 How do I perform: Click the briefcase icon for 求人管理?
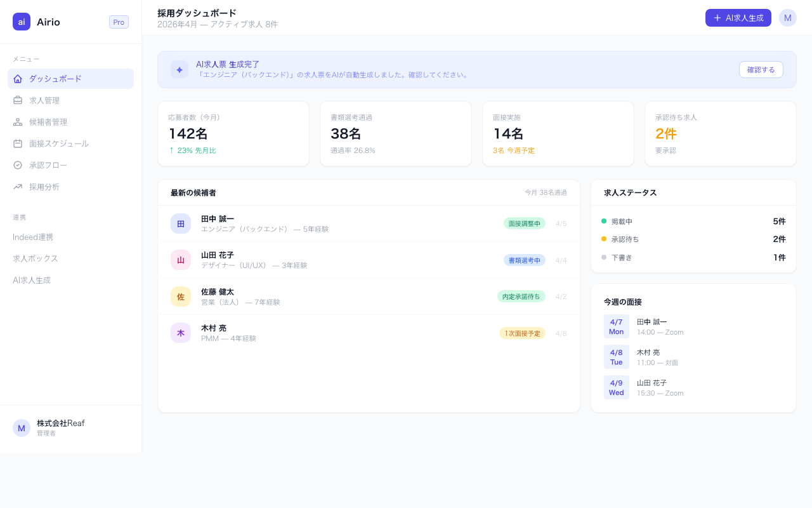click(x=18, y=100)
